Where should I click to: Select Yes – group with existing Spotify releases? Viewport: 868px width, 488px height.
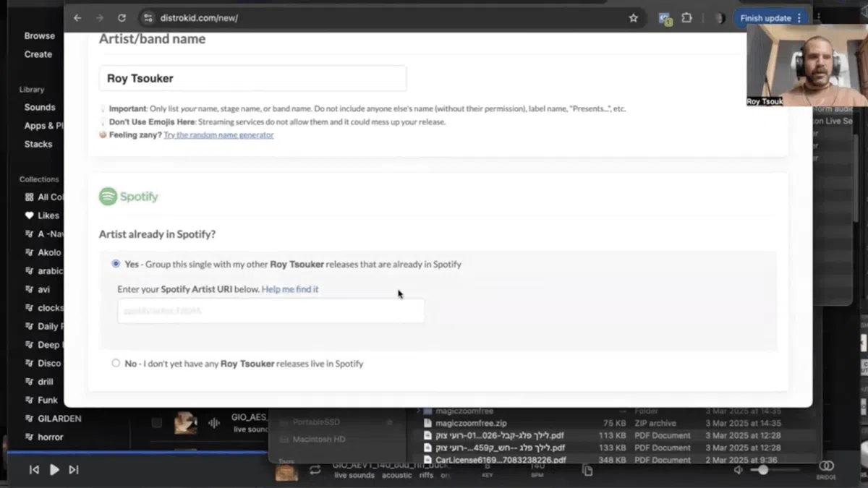pos(116,264)
